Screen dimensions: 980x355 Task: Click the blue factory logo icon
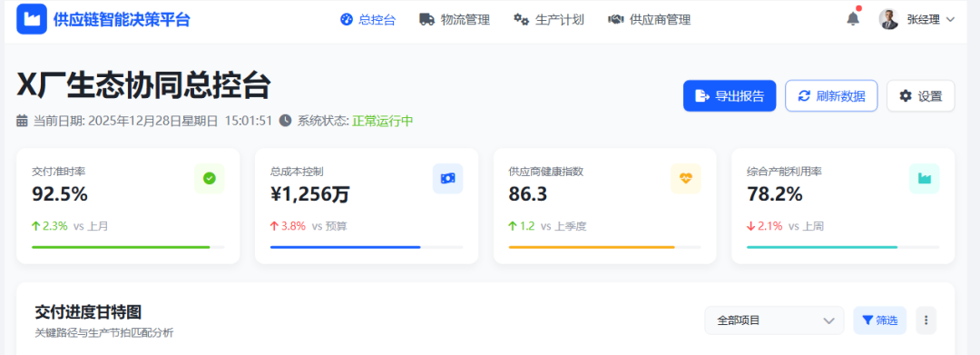31,19
